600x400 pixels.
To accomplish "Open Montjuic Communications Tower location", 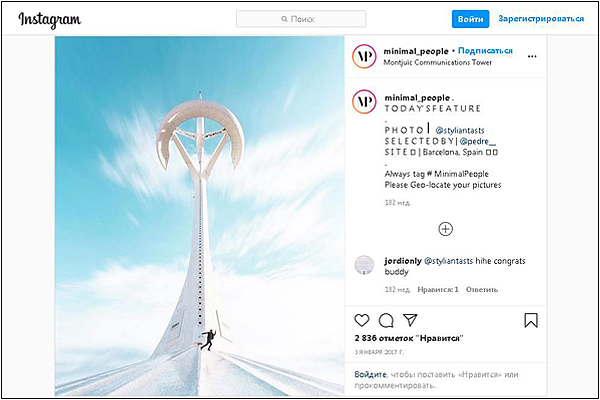I will click(x=437, y=62).
